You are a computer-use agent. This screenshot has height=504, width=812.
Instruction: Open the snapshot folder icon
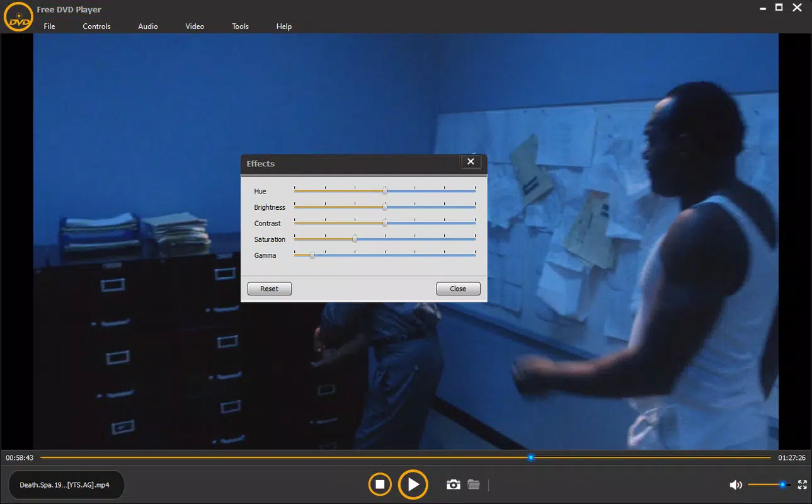(474, 484)
